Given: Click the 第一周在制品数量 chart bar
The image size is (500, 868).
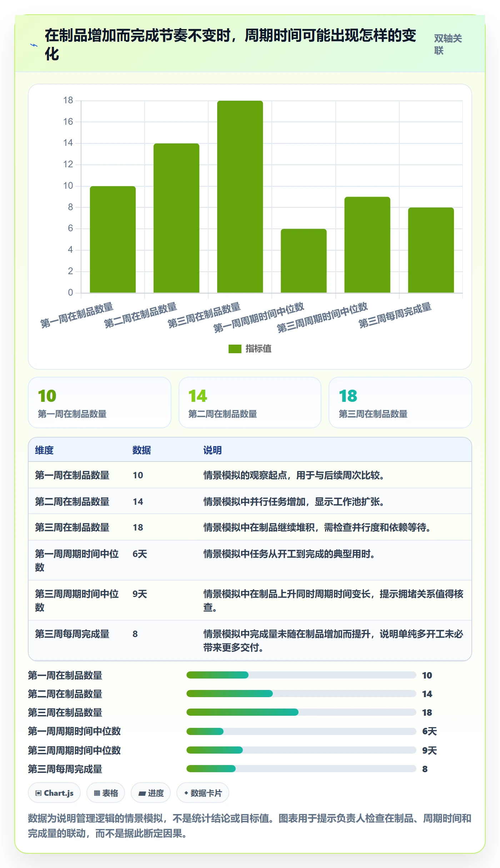Looking at the screenshot, I should [x=113, y=239].
